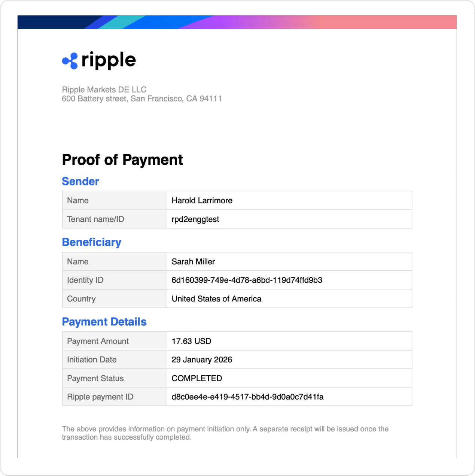Click the Ripple logo icon
Screen dimensions: 475x476
click(70, 61)
